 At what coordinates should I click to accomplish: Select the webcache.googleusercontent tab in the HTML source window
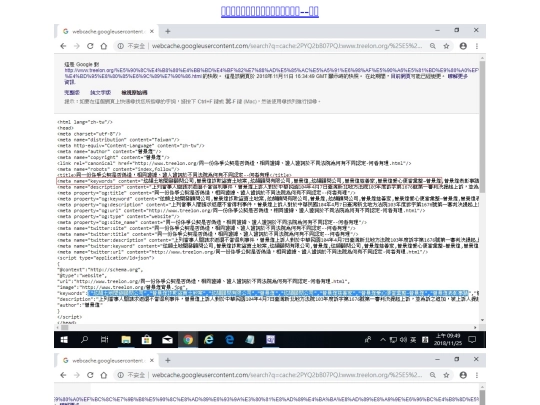107,31
